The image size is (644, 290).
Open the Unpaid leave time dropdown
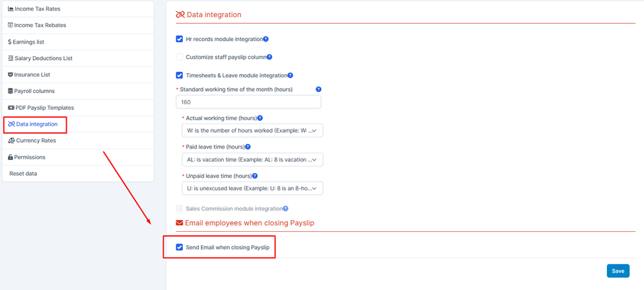point(252,188)
